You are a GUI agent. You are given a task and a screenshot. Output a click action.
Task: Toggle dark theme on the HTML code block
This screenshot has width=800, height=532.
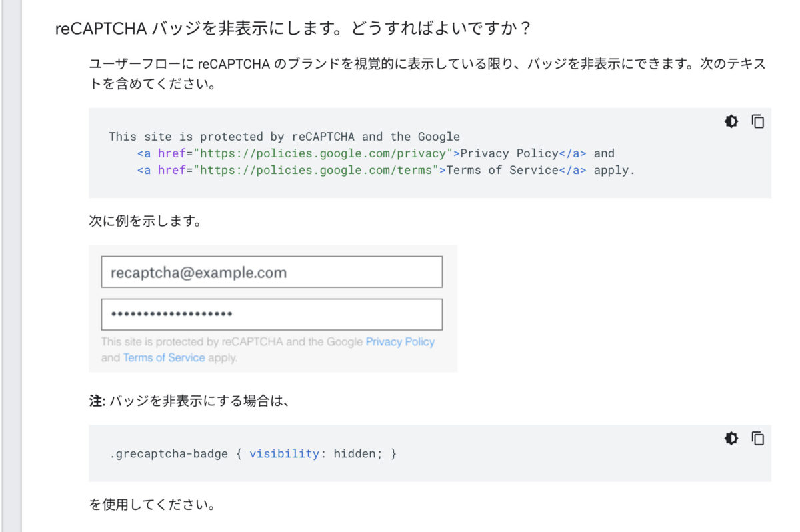[731, 121]
